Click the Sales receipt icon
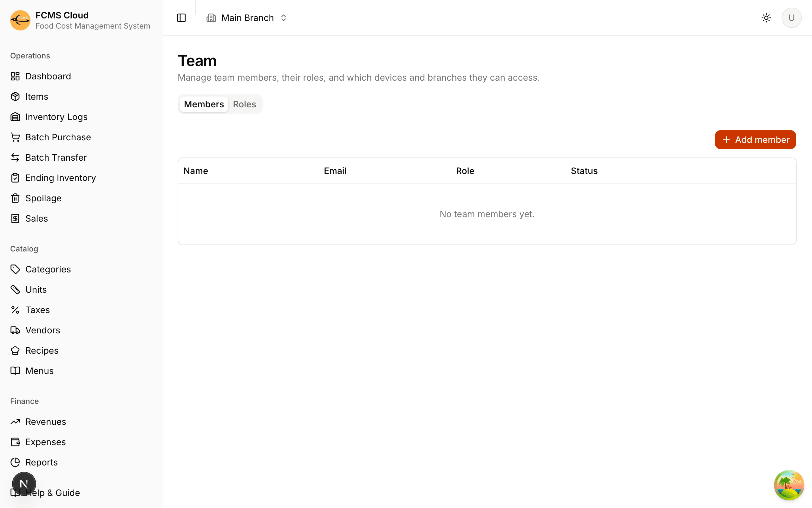Screen dimensions: 812x508 pos(15,218)
